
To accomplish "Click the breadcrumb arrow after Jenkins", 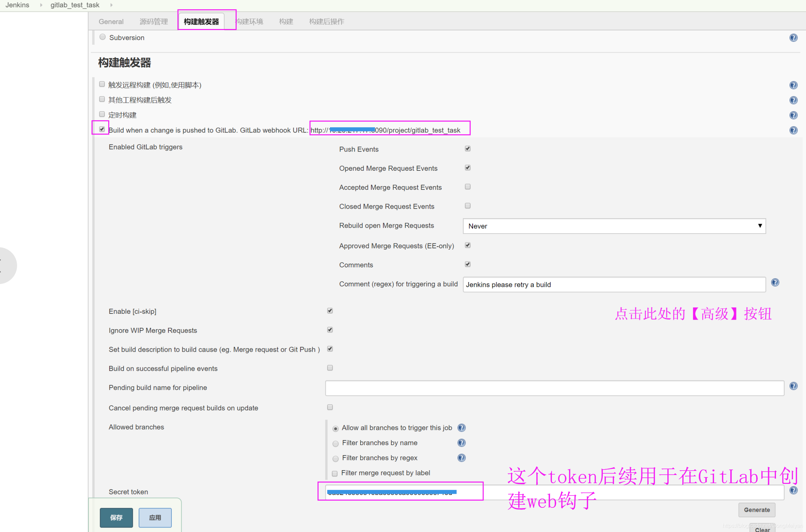I will (41, 5).
